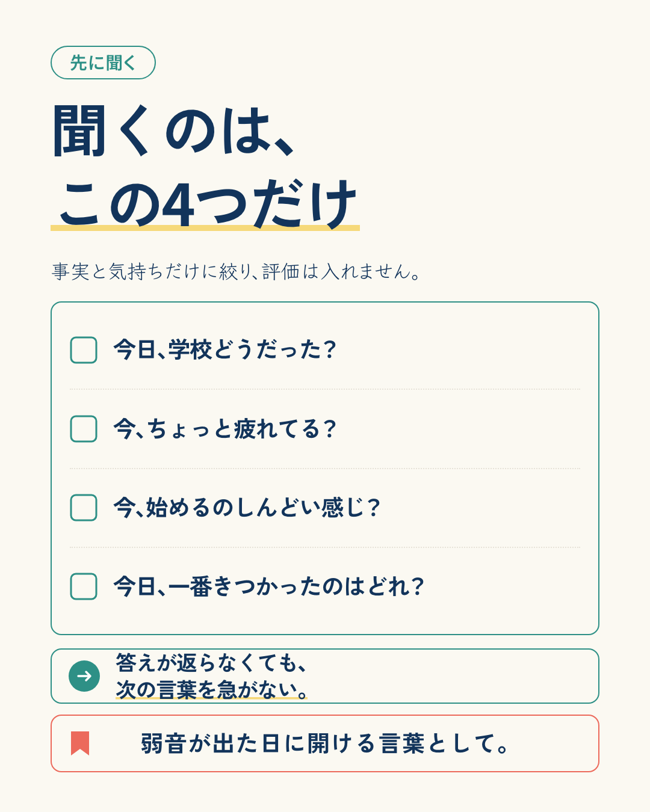Tick the 今、始めるのしんどい感じ? checkbox

[x=84, y=508]
